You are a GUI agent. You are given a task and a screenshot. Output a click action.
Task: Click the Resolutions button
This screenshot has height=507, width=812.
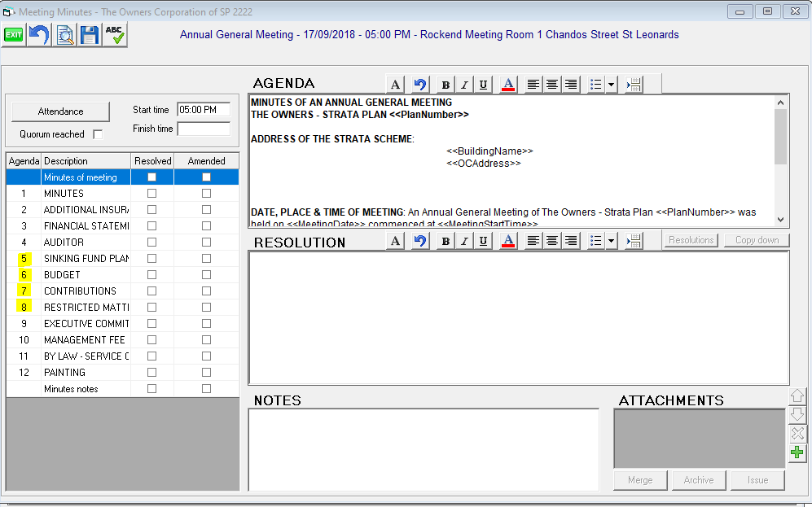pyautogui.click(x=691, y=240)
